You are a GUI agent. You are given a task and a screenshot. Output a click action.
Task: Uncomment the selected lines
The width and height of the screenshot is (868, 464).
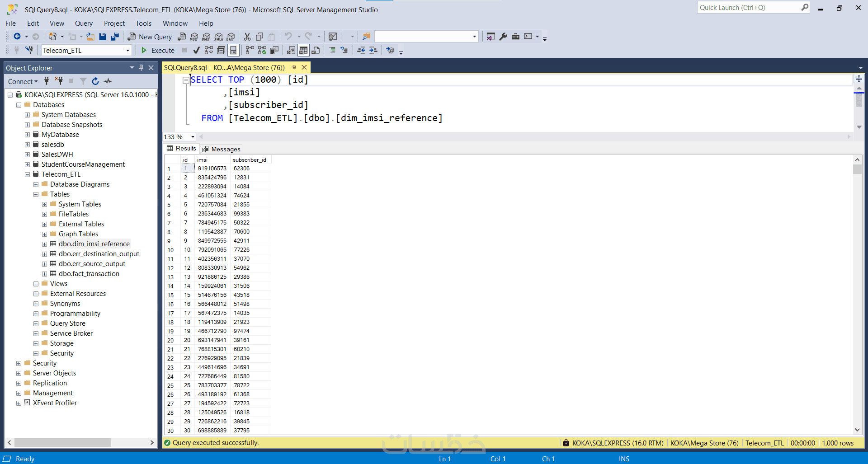click(x=344, y=50)
